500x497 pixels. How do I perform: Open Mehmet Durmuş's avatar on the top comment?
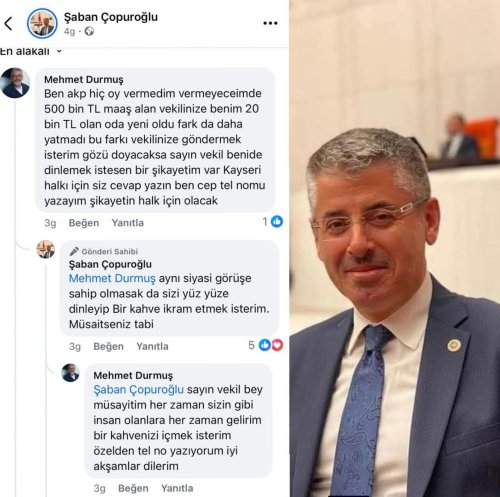pyautogui.click(x=15, y=83)
